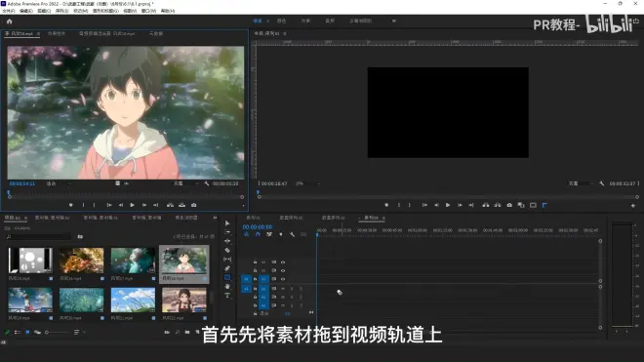Select the Slip tool

point(227,260)
